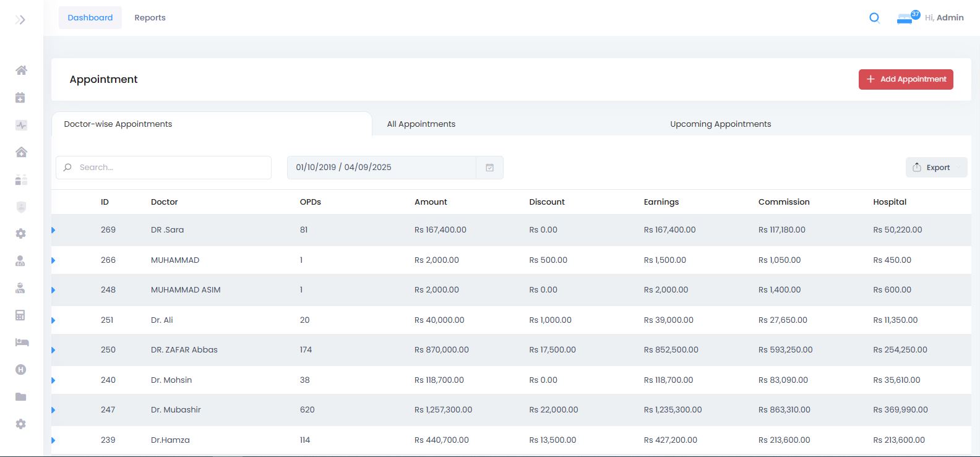980x457 pixels.
Task: Click the calendar icon beside date range
Action: point(489,168)
